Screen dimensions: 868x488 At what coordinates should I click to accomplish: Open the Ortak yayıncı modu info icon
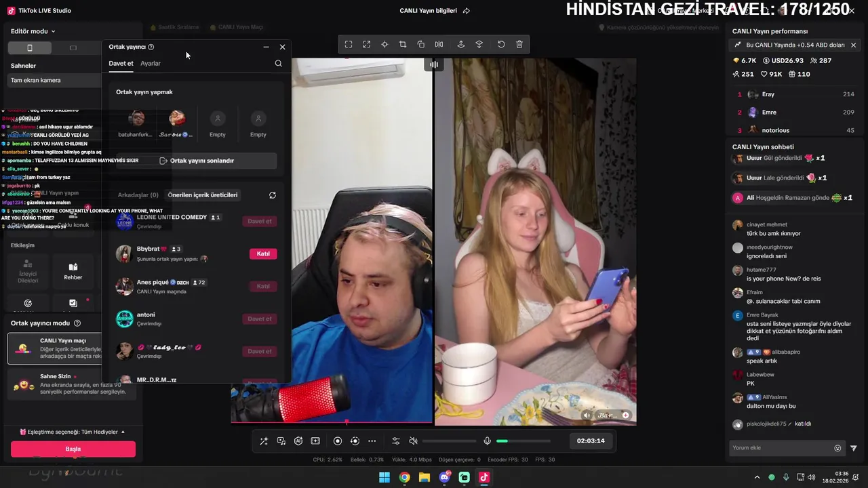[77, 323]
